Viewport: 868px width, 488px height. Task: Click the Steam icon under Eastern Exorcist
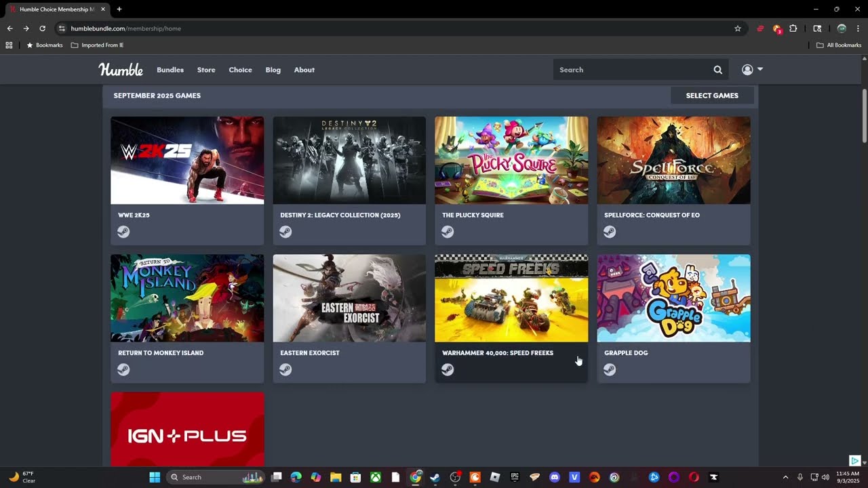285,369
